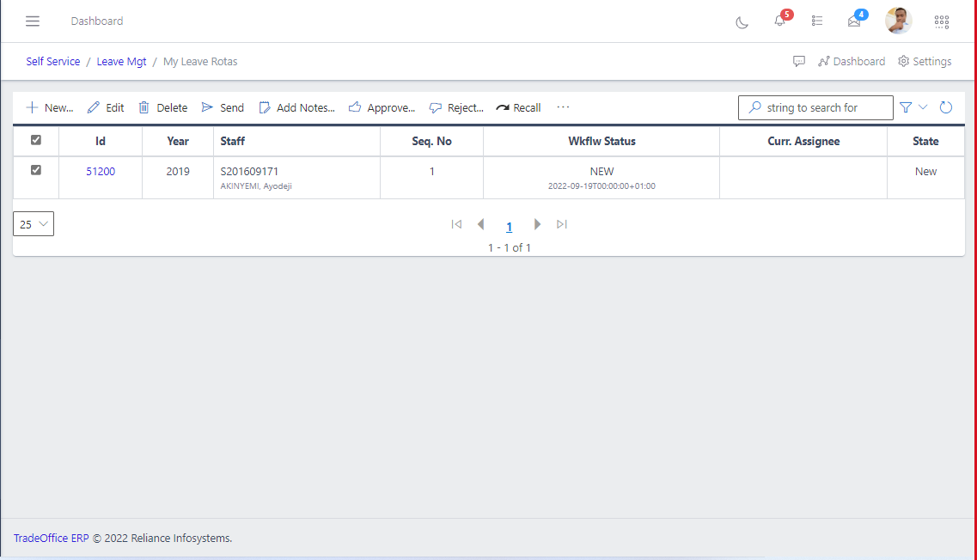Open the page size 25 dropdown
The height and width of the screenshot is (560, 977).
click(34, 224)
